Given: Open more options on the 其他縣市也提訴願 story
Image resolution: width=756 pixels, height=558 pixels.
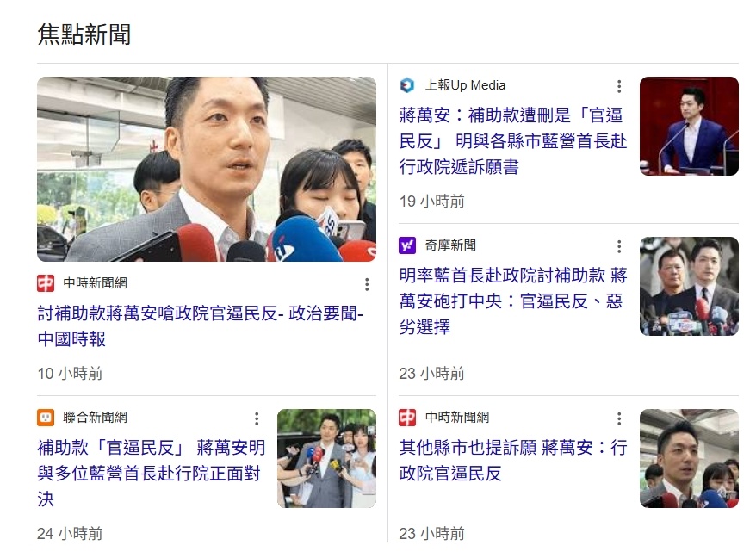Looking at the screenshot, I should [x=619, y=418].
